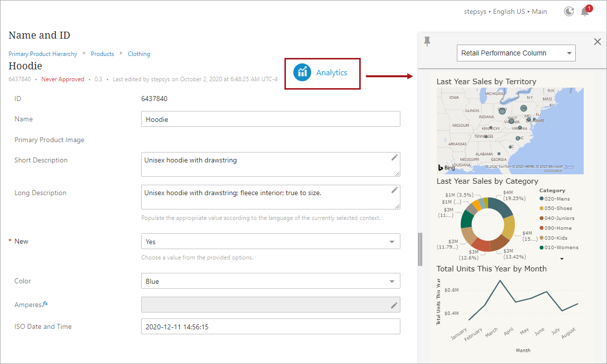Click the Amperes function fx icon
607x364 pixels.
45,304
